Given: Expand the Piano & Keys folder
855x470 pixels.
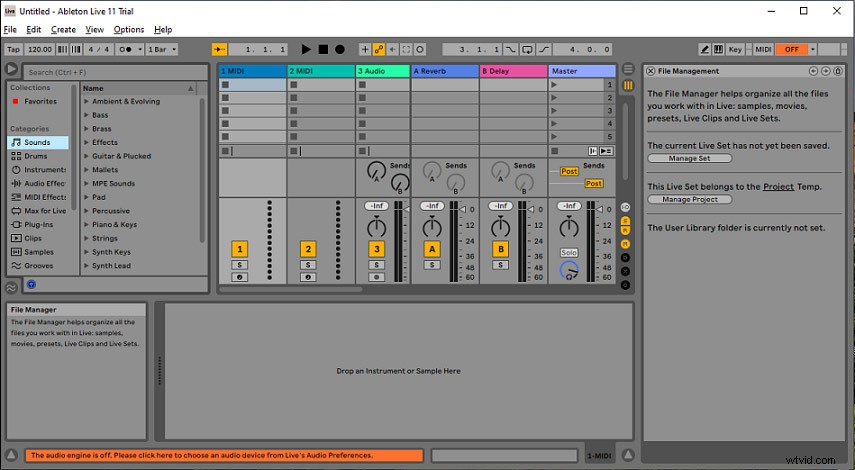Looking at the screenshot, I should click(x=86, y=225).
